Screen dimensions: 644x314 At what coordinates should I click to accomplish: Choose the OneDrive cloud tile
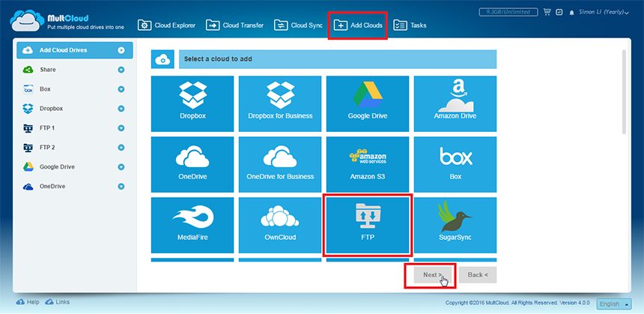[x=192, y=164]
